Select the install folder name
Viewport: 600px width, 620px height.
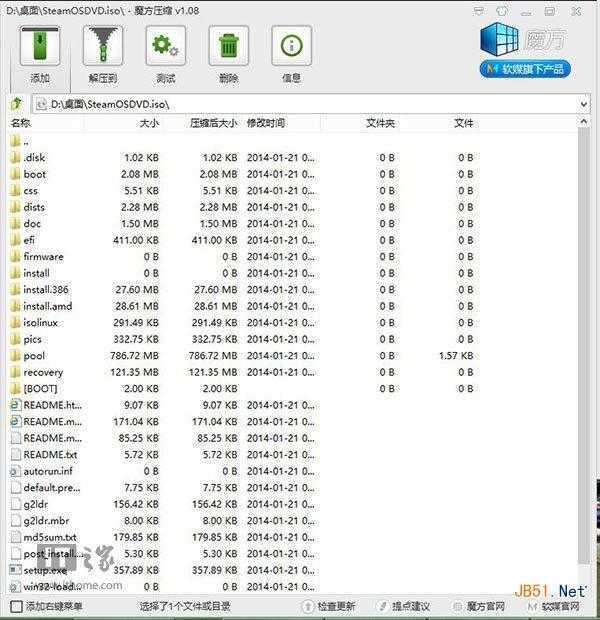36,273
